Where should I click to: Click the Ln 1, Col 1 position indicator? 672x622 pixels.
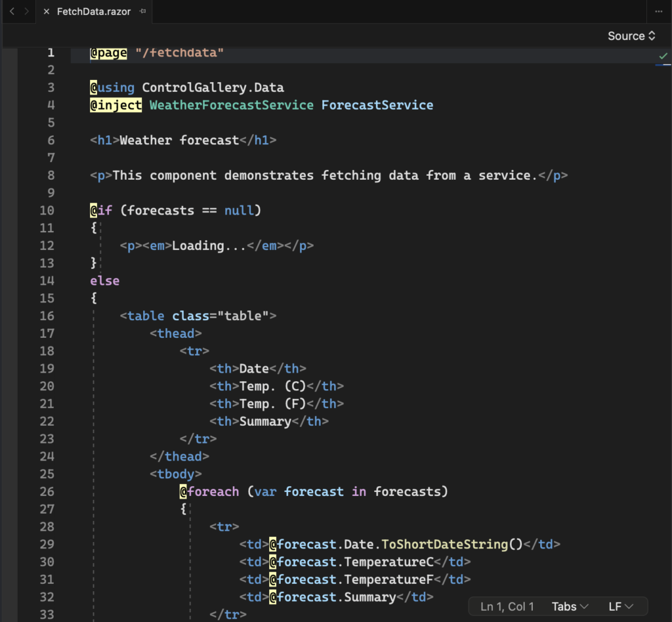click(x=507, y=606)
